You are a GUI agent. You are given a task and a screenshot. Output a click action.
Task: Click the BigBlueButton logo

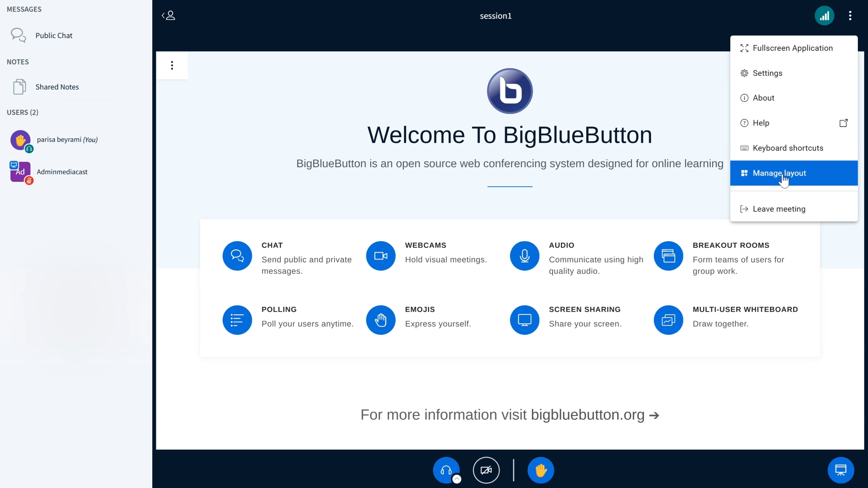pos(510,91)
